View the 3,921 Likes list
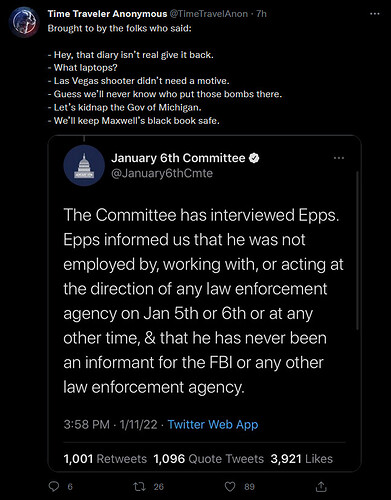 [302, 459]
